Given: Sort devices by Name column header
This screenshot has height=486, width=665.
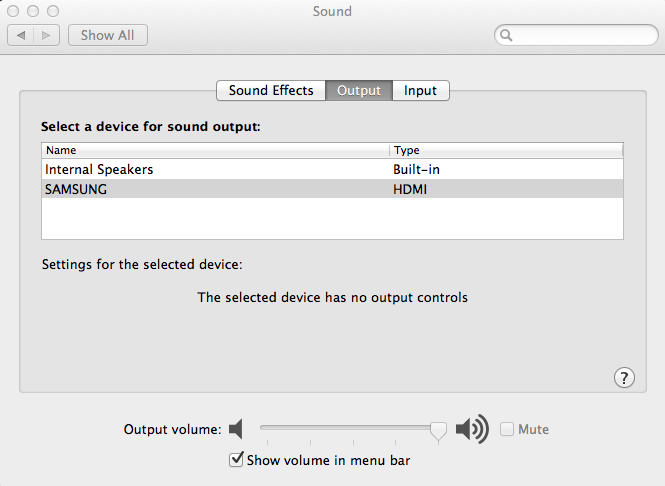Looking at the screenshot, I should 215,150.
